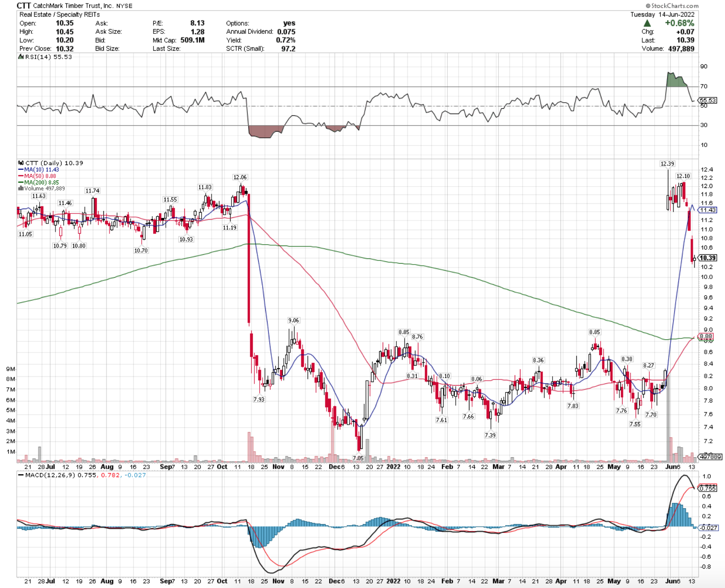Click the 497889 volume axis tag
This screenshot has height=588, width=725.
(x=710, y=457)
